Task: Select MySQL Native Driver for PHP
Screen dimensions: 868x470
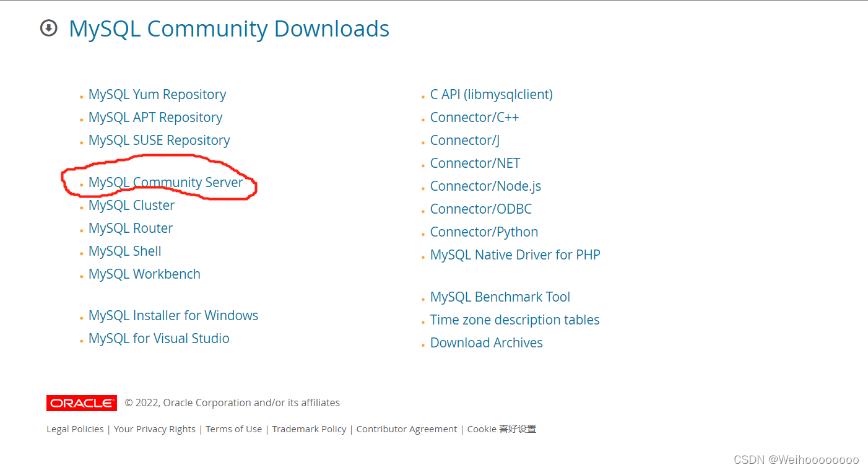Action: pos(515,255)
